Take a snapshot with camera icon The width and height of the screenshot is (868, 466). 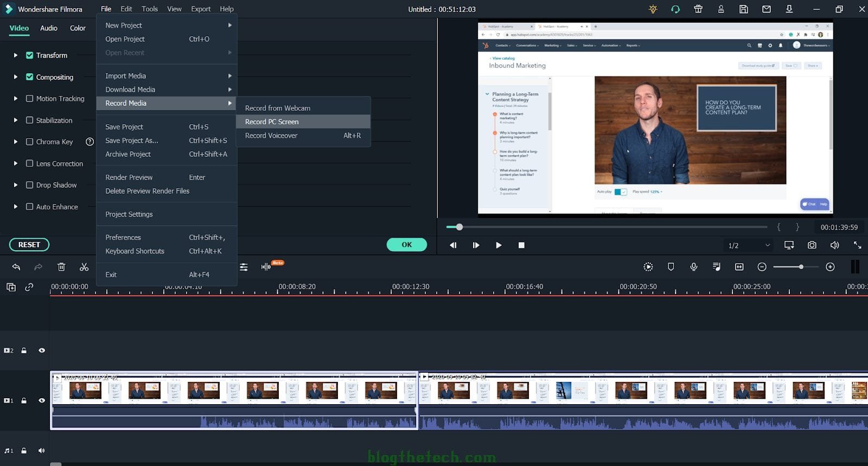click(812, 245)
